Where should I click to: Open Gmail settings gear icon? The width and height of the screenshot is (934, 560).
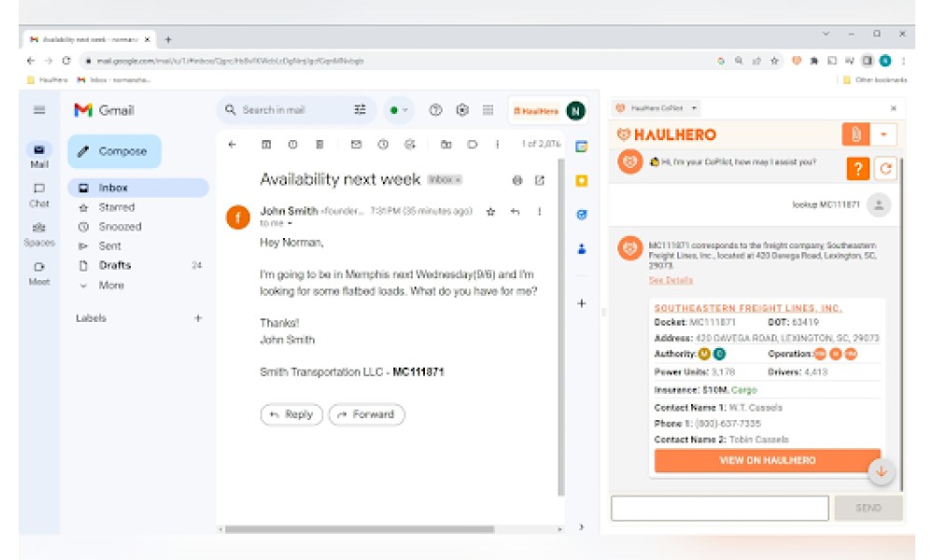(x=462, y=110)
